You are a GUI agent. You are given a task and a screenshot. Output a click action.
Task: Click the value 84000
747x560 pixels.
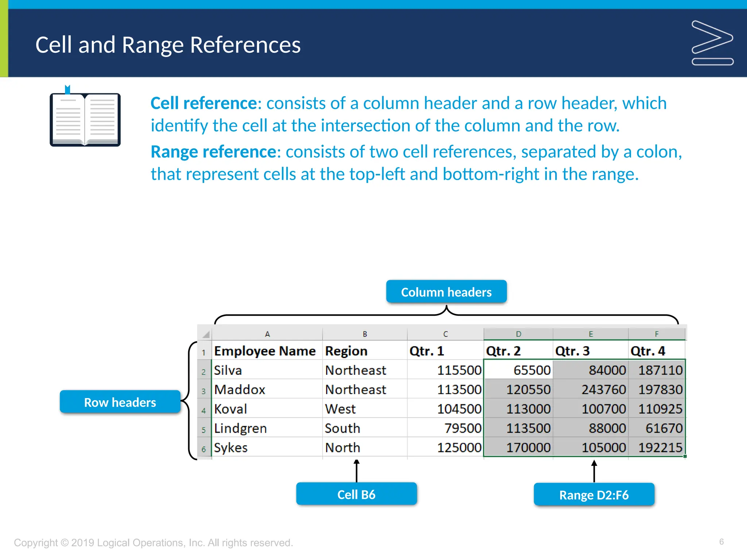(x=591, y=370)
